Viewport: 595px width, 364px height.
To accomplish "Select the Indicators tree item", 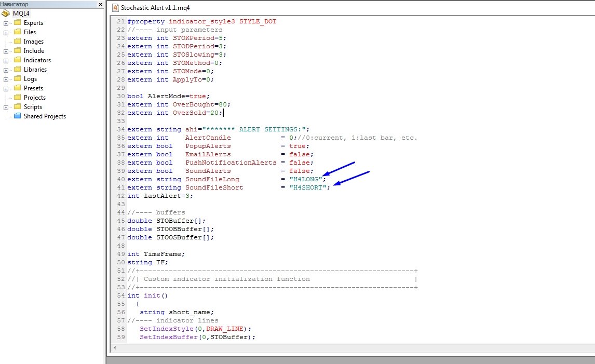I will (37, 60).
